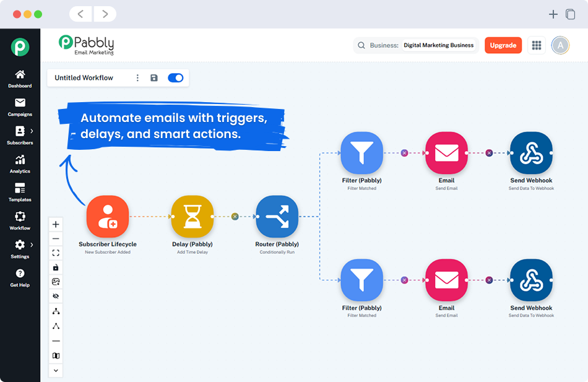
Task: Select the Delay (Pabbly) hourglass node
Action: pyautogui.click(x=192, y=216)
